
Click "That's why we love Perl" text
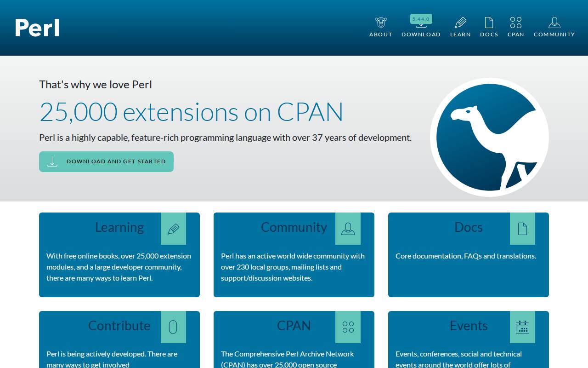click(x=96, y=85)
